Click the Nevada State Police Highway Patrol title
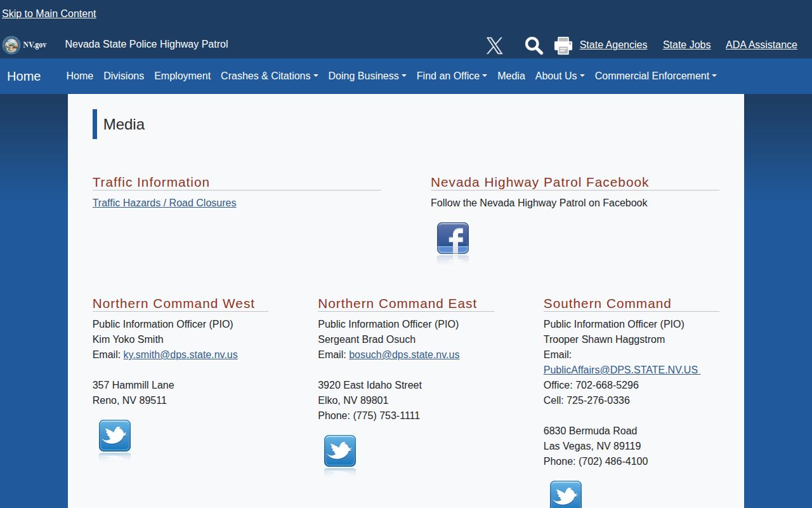 tap(147, 44)
